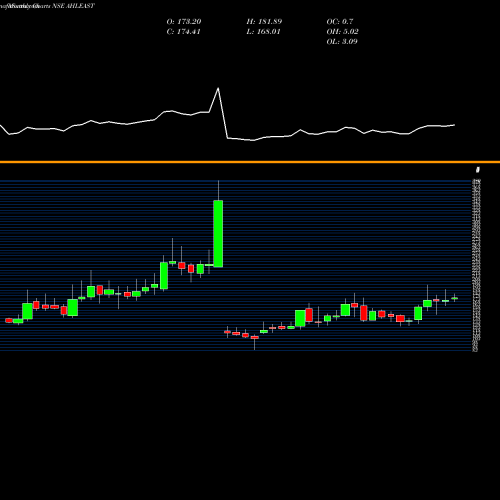Click the 'NSE AHLEAST' chart title

pyautogui.click(x=73, y=6)
